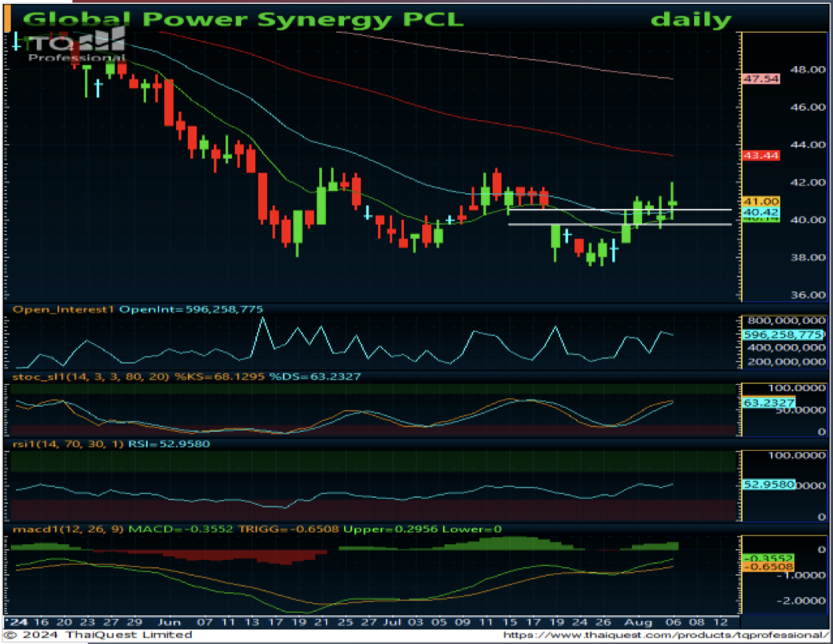This screenshot has width=833, height=644.
Task: Click the cyan 40.42 price tag
Action: pyautogui.click(x=761, y=212)
